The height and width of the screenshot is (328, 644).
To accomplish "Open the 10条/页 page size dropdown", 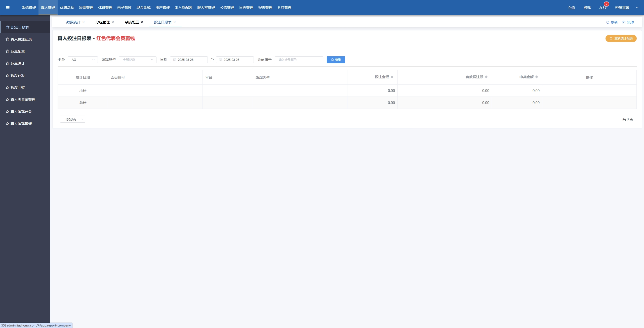I will [72, 119].
